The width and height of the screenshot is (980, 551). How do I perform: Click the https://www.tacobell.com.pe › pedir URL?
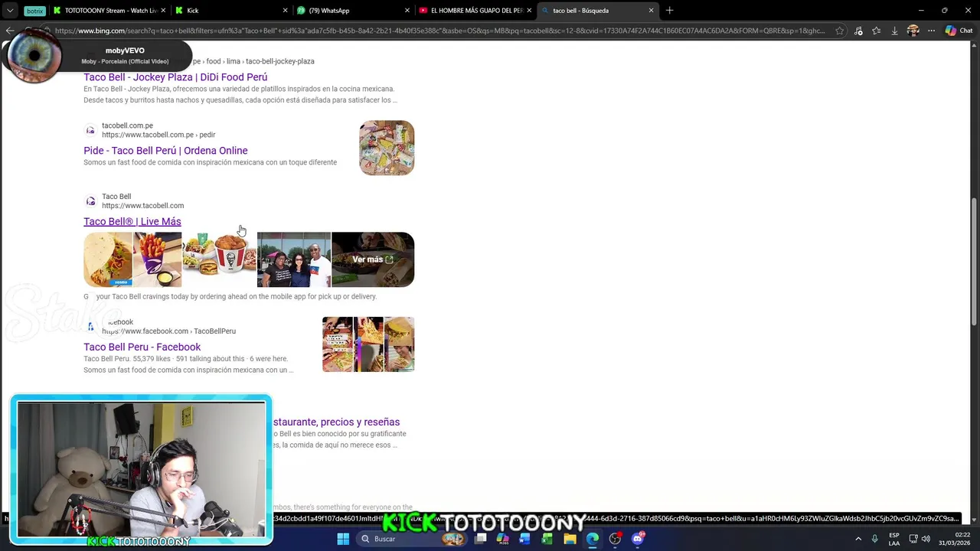tap(158, 135)
